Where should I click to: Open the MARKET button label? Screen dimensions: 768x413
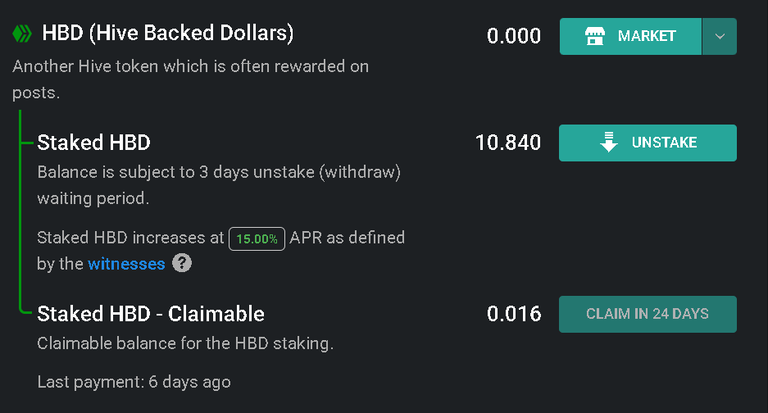tap(647, 36)
